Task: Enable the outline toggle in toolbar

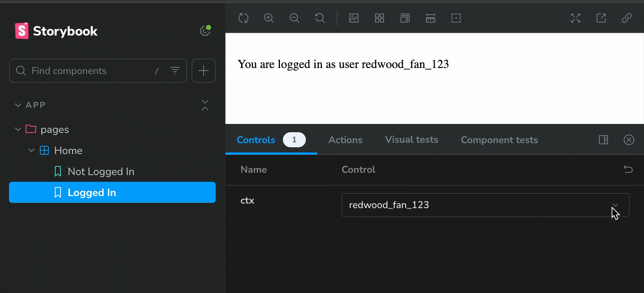Action: pyautogui.click(x=456, y=18)
